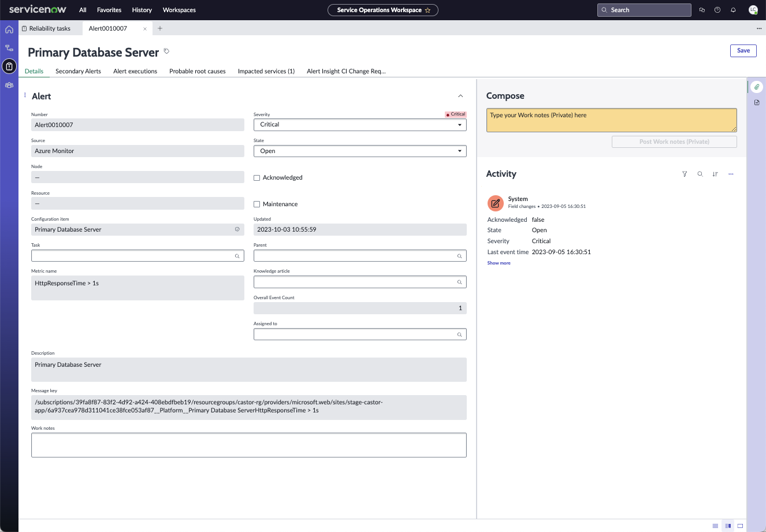Switch to Impacted services (1) tab
Viewport: 766px width, 532px height.
[266, 71]
